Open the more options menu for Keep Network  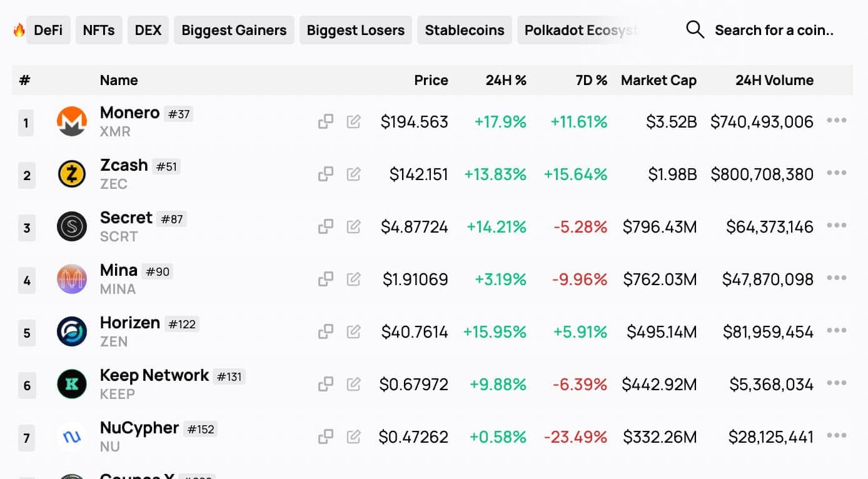[836, 383]
